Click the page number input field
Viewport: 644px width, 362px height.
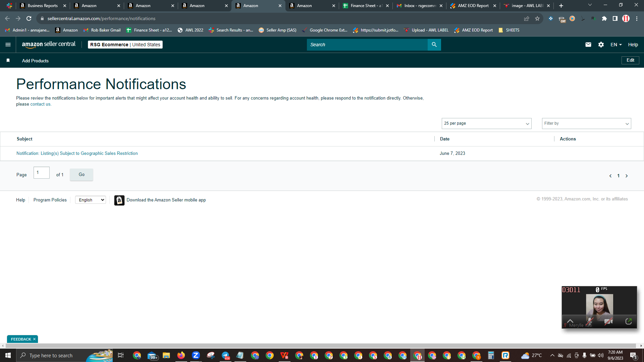click(x=42, y=173)
